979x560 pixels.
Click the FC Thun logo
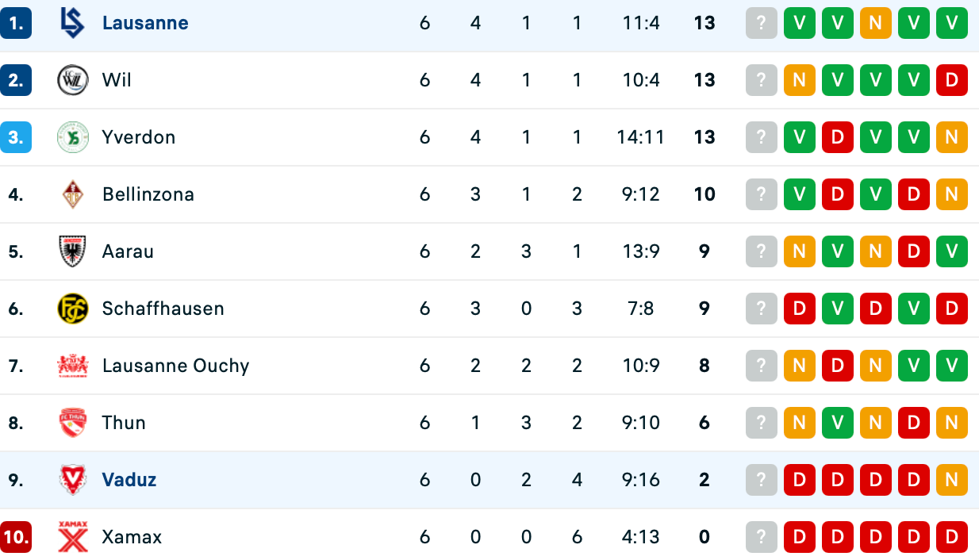(x=72, y=423)
